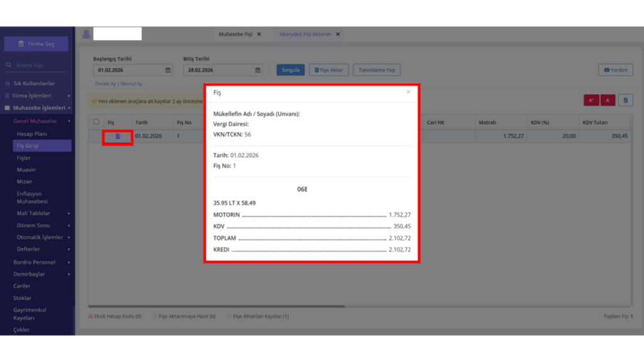
Task: Click the Fişe Aktar button
Action: click(328, 70)
